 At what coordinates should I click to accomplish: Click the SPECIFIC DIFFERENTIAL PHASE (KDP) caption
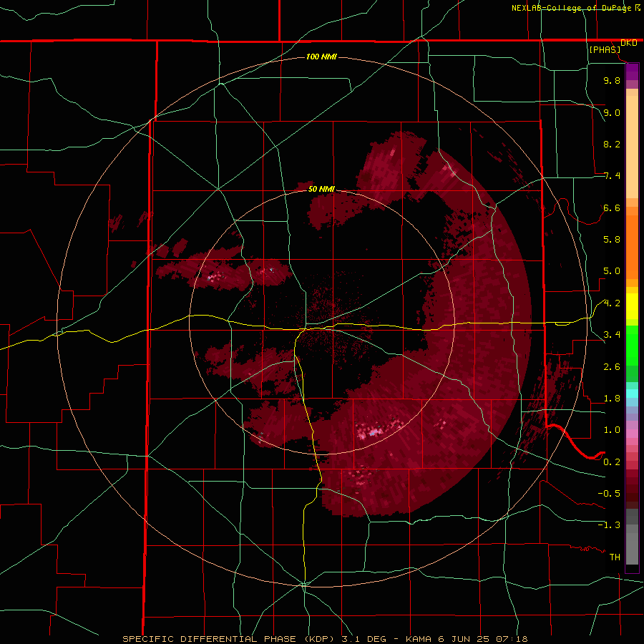click(x=229, y=639)
